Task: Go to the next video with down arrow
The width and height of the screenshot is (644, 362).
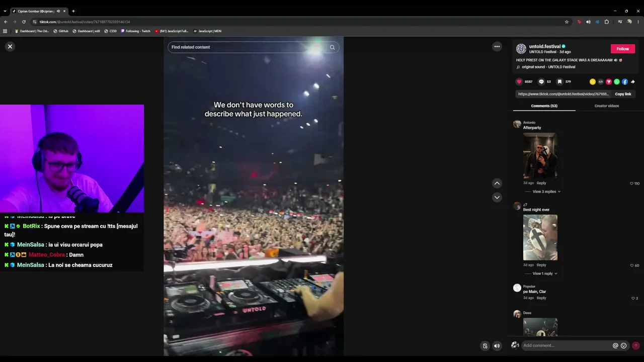Action: pos(497,197)
